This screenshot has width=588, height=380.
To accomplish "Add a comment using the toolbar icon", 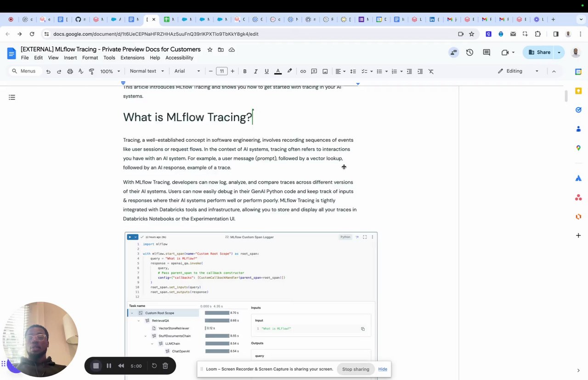I will tap(314, 71).
